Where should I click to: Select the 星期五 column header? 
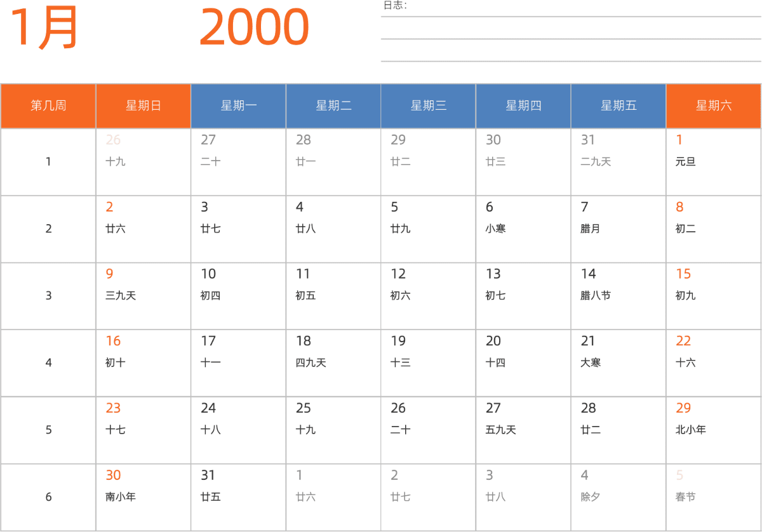pyautogui.click(x=618, y=106)
